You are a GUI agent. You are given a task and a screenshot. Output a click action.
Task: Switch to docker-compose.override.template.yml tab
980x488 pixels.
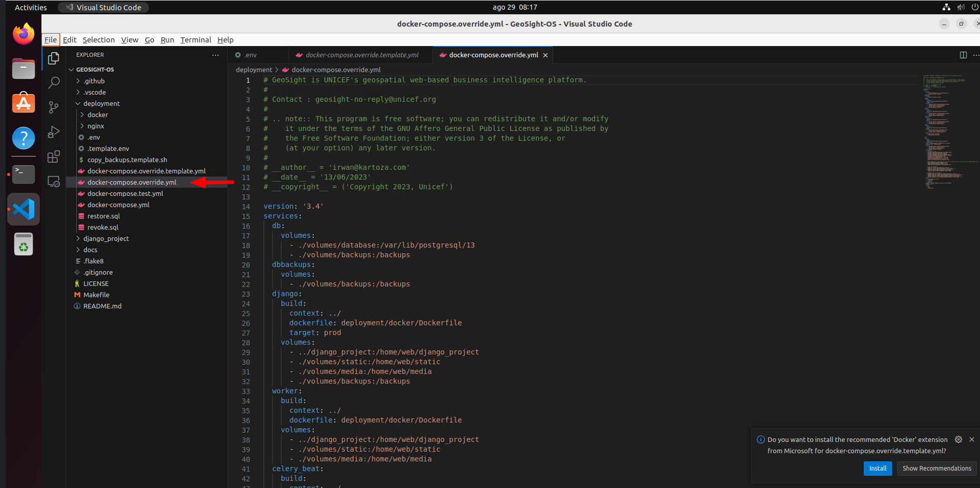(x=361, y=55)
